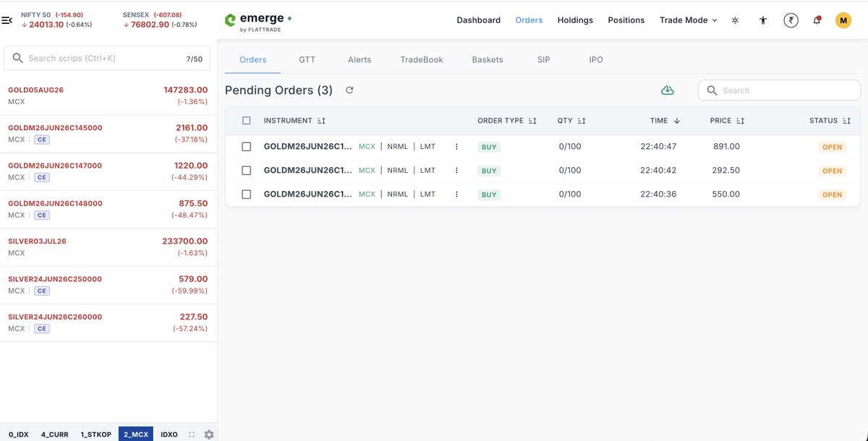The image size is (868, 441).
Task: Select the 4_CURR watchlist tab
Action: click(x=54, y=434)
